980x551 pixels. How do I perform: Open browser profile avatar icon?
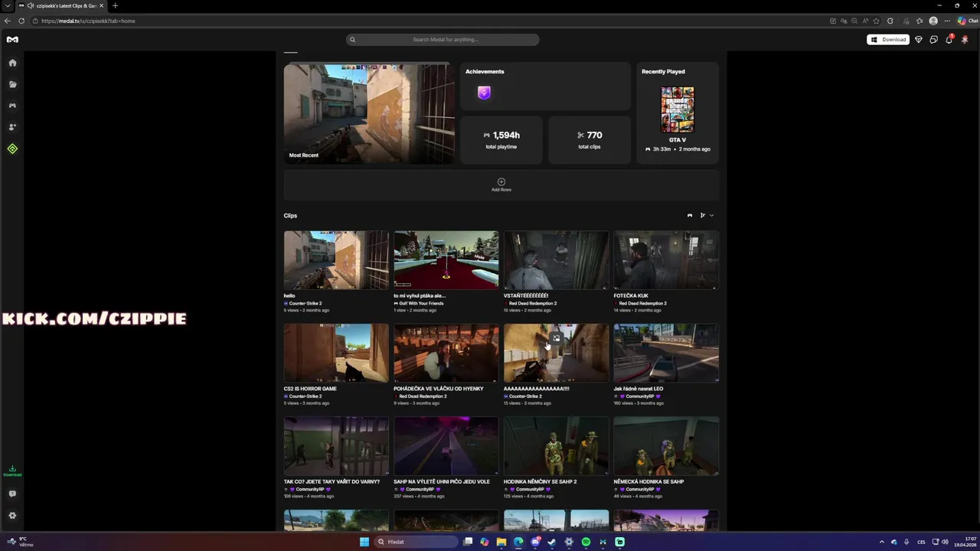(933, 21)
